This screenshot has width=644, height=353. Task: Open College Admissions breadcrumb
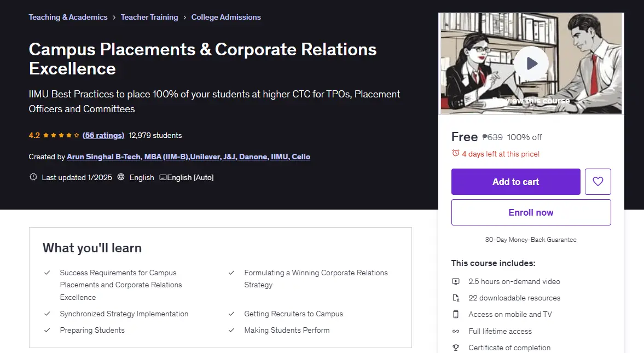(227, 18)
